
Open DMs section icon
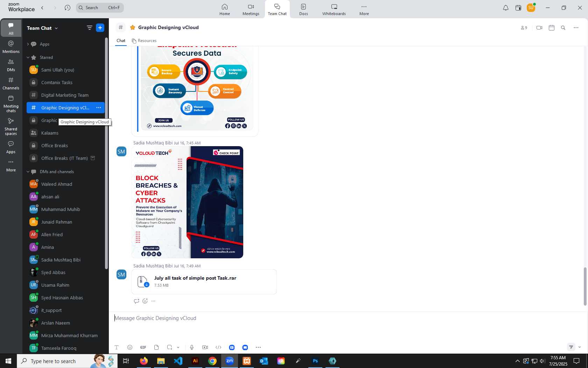11,65
